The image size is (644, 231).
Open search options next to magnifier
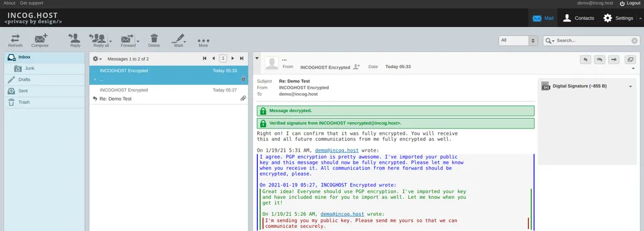tap(549, 41)
